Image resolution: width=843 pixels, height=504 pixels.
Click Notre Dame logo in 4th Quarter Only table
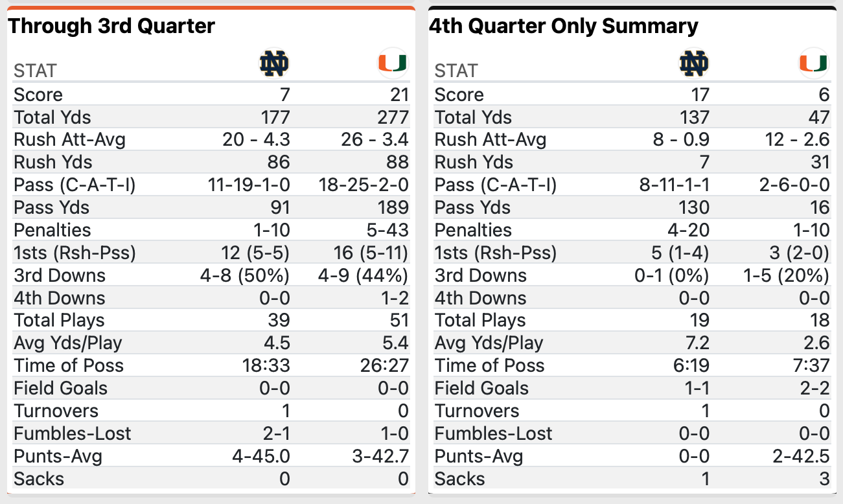695,63
